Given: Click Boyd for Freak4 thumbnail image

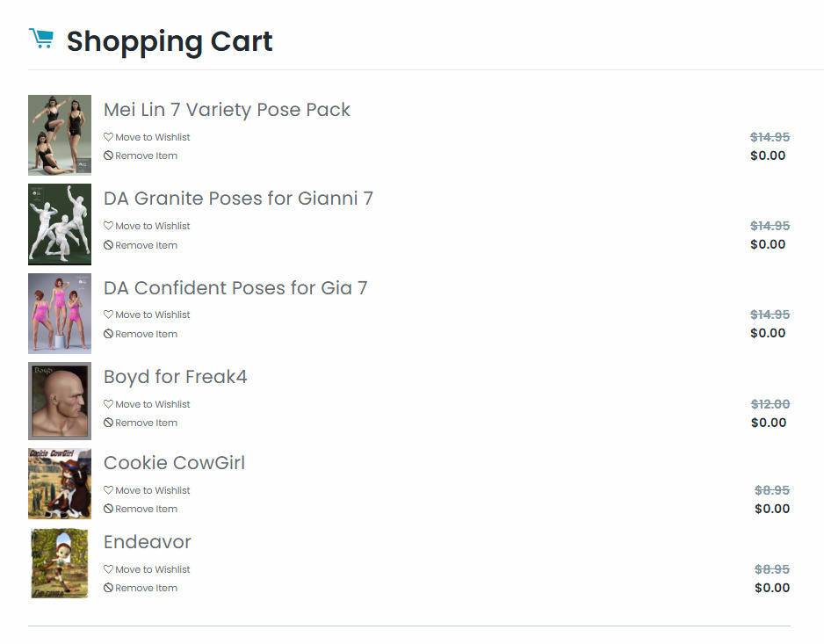Looking at the screenshot, I should (60, 401).
